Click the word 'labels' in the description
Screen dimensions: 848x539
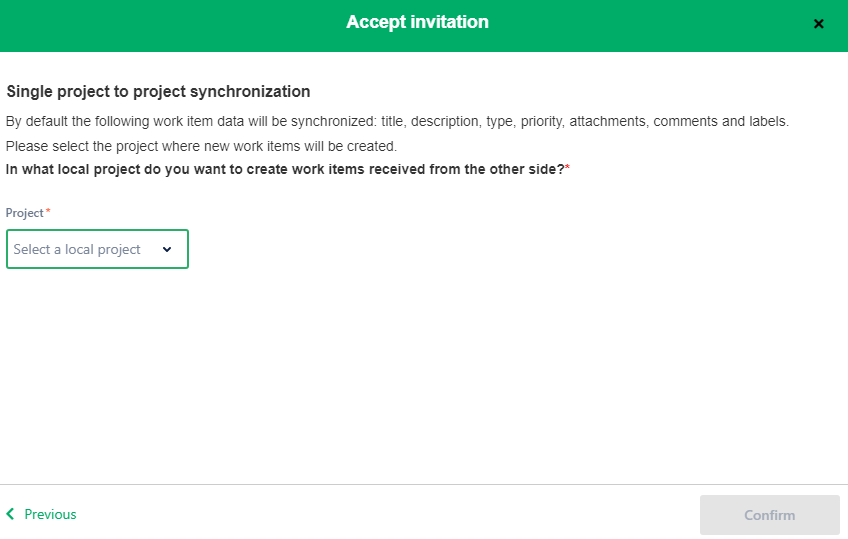(768, 122)
